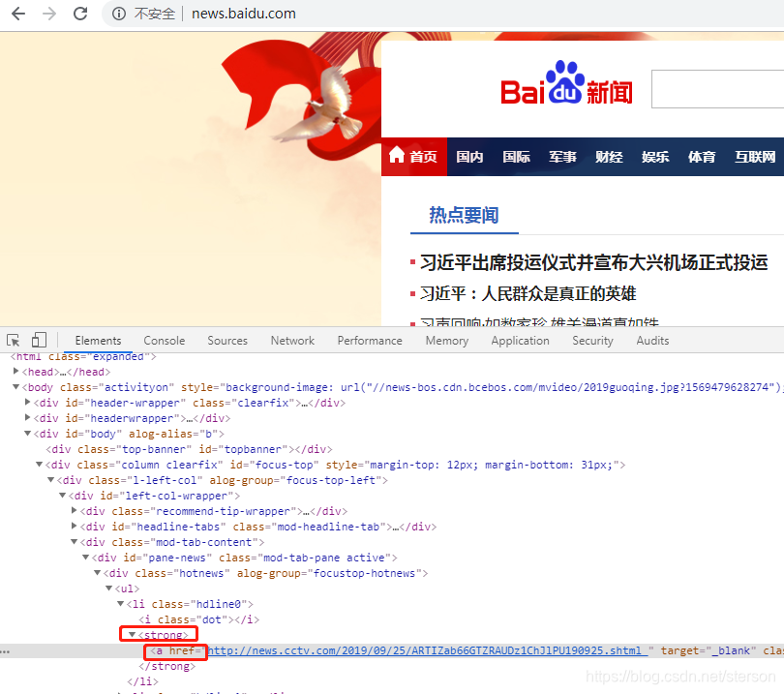Switch to the Security tab
The height and width of the screenshot is (694, 784).
pos(592,341)
